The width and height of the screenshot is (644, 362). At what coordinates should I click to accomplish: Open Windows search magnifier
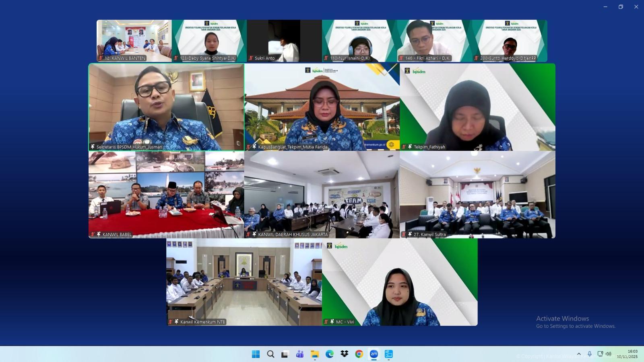coord(270,354)
